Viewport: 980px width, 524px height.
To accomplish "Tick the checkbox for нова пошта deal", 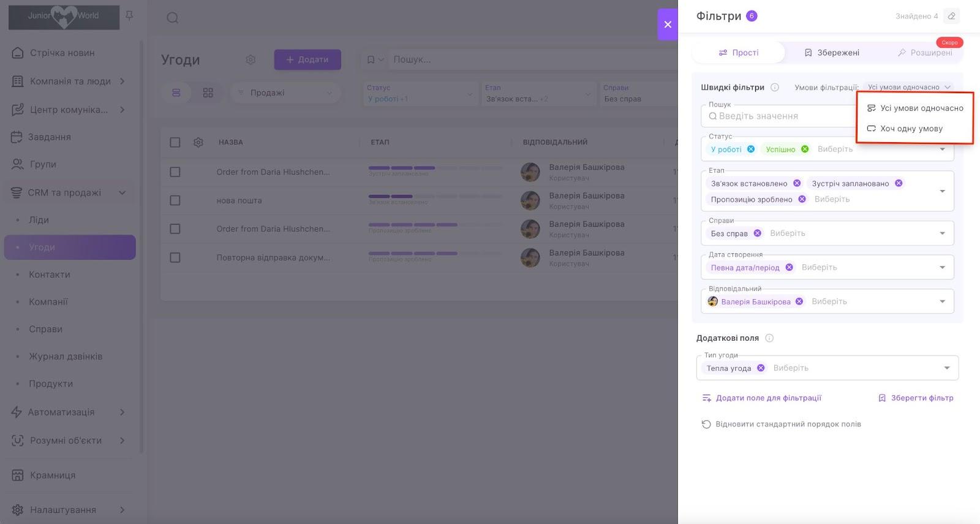I will pos(175,200).
